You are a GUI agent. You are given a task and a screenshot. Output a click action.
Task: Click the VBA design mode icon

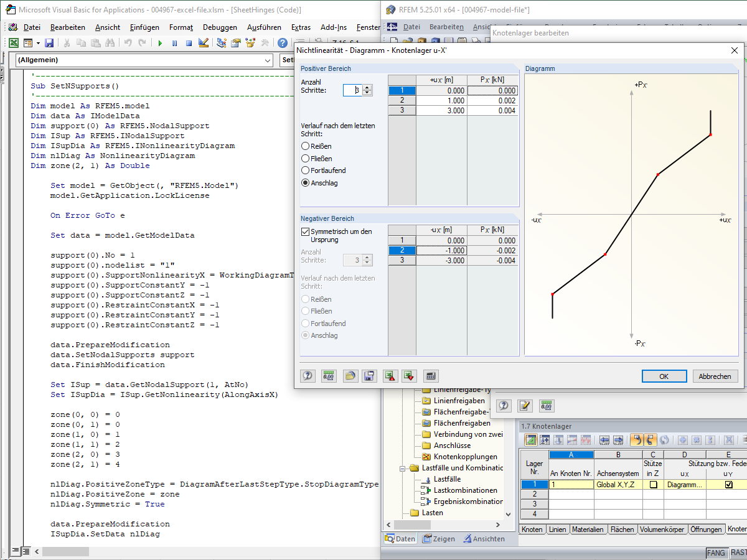pos(203,43)
